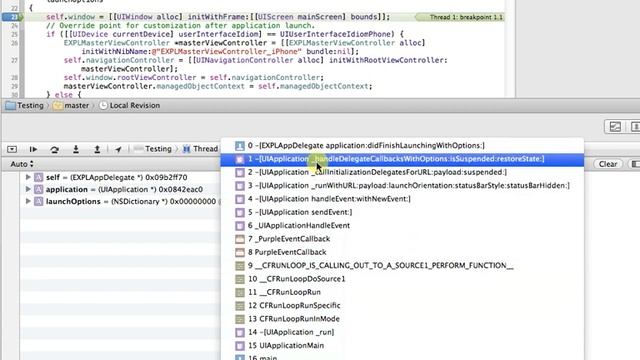Click the Step Over debugger button

coord(54,149)
